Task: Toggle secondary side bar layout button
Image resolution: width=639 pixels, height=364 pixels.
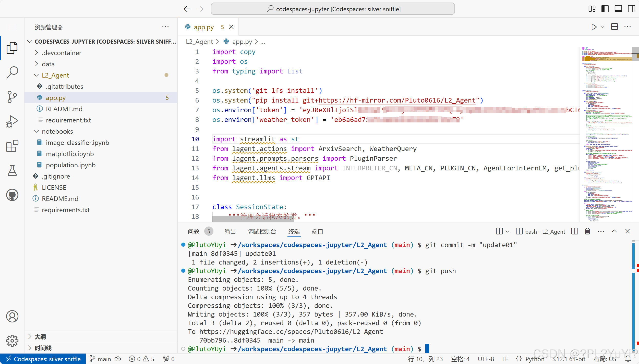Action: coord(631,9)
